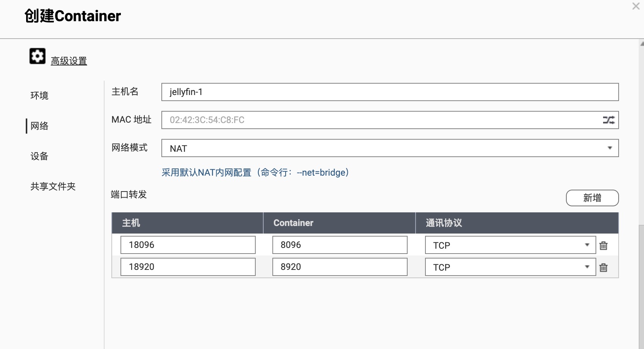644x349 pixels.
Task: Switch to the 共享文件夹 tab
Action: (53, 186)
